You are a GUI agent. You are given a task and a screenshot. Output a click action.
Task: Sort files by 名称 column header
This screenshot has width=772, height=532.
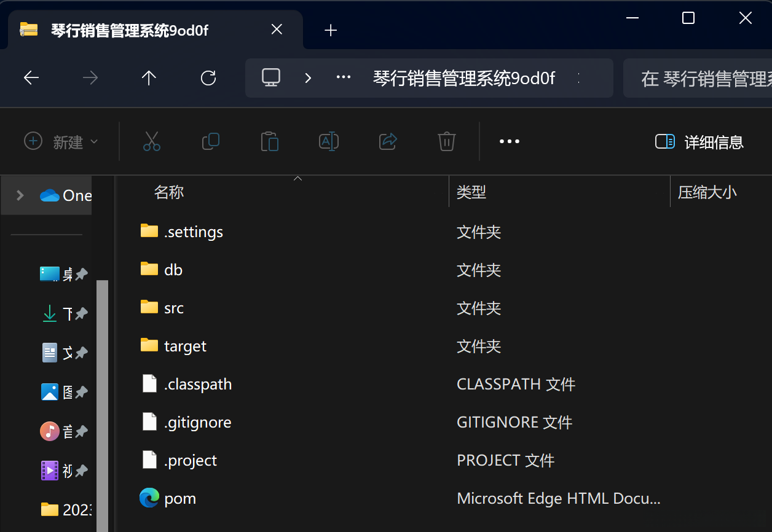point(169,192)
